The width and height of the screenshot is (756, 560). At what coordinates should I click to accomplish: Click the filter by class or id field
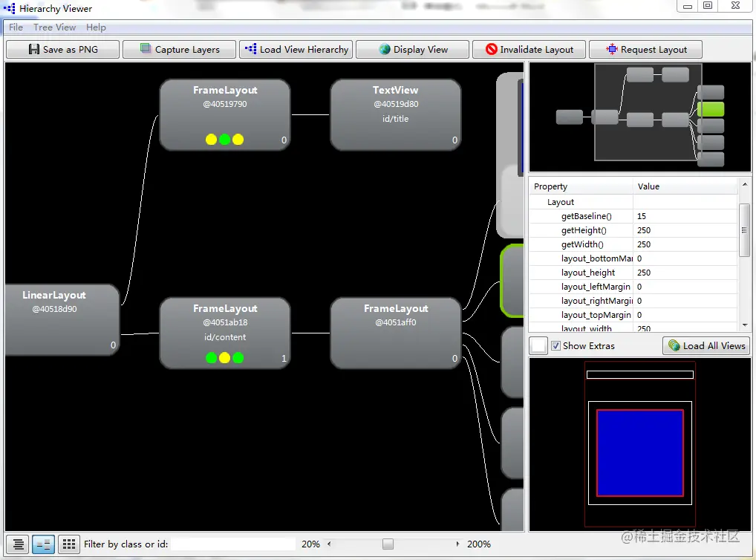click(233, 544)
